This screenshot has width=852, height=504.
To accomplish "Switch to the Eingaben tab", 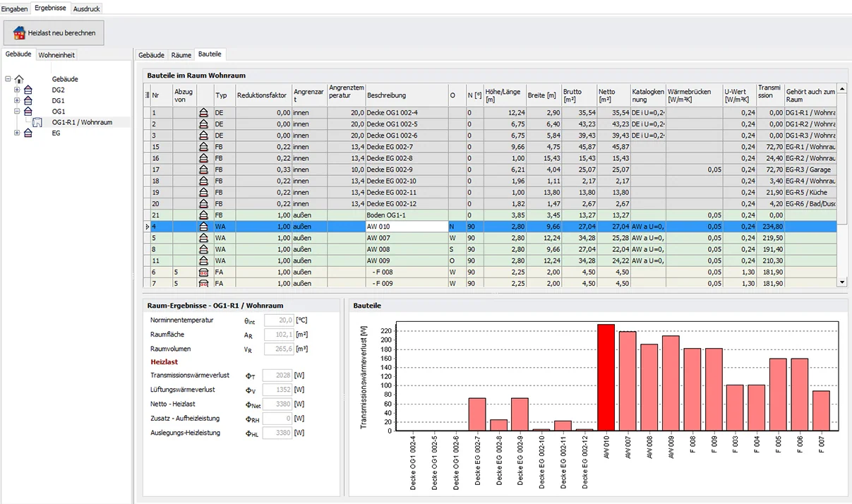I will (x=15, y=8).
